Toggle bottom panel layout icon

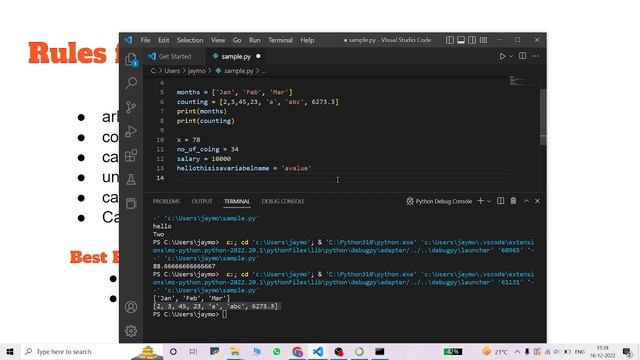(461, 40)
